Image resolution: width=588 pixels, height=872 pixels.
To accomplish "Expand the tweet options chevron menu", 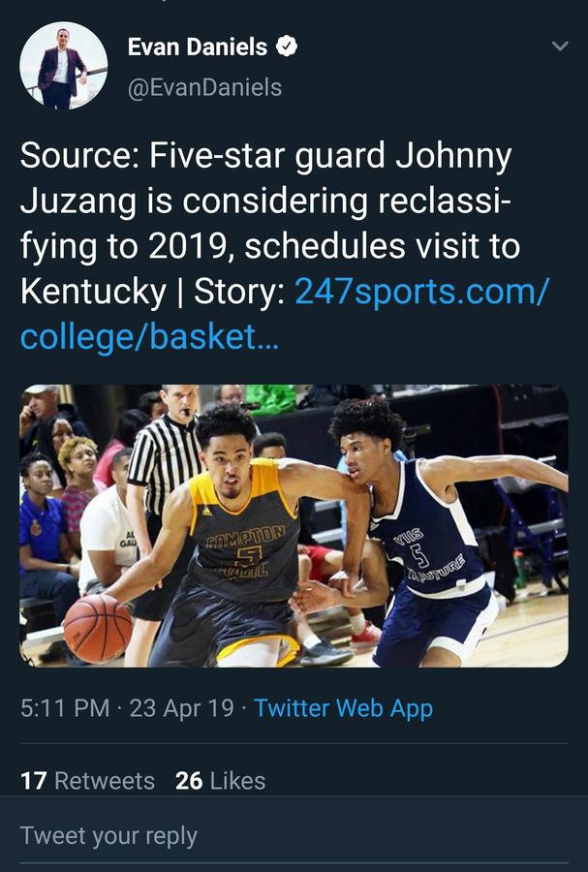I will 559,46.
